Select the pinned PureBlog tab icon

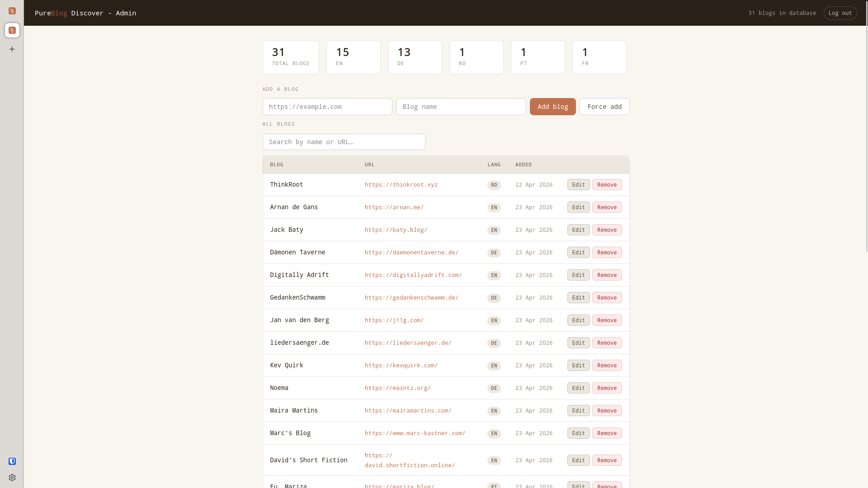12,11
